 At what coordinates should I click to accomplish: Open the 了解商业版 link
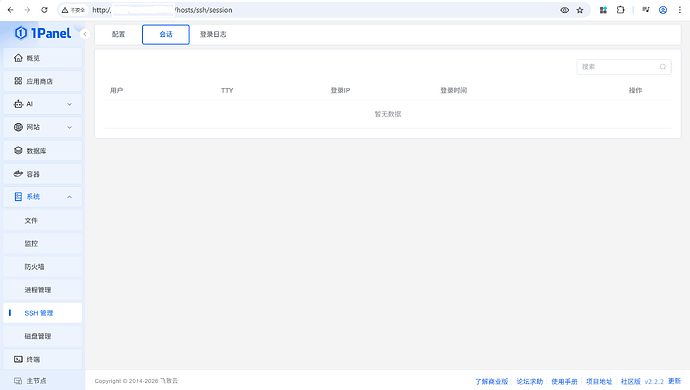point(492,381)
